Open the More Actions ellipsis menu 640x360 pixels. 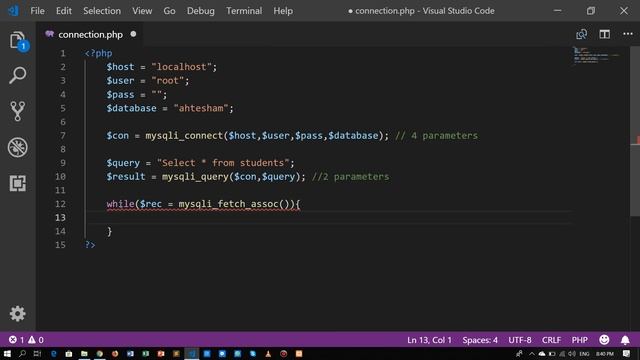[628, 34]
